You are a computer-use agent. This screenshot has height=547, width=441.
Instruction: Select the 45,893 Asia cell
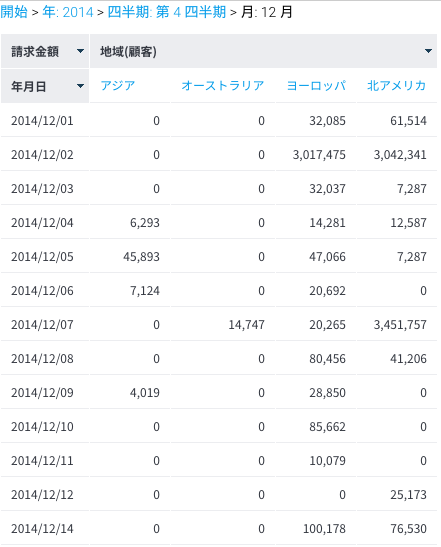[x=141, y=257]
